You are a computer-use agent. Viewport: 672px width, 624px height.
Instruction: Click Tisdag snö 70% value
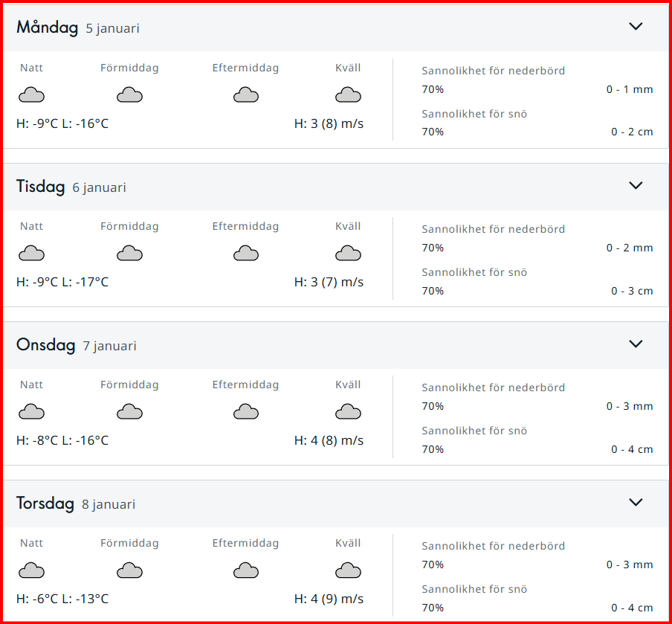[x=433, y=292]
